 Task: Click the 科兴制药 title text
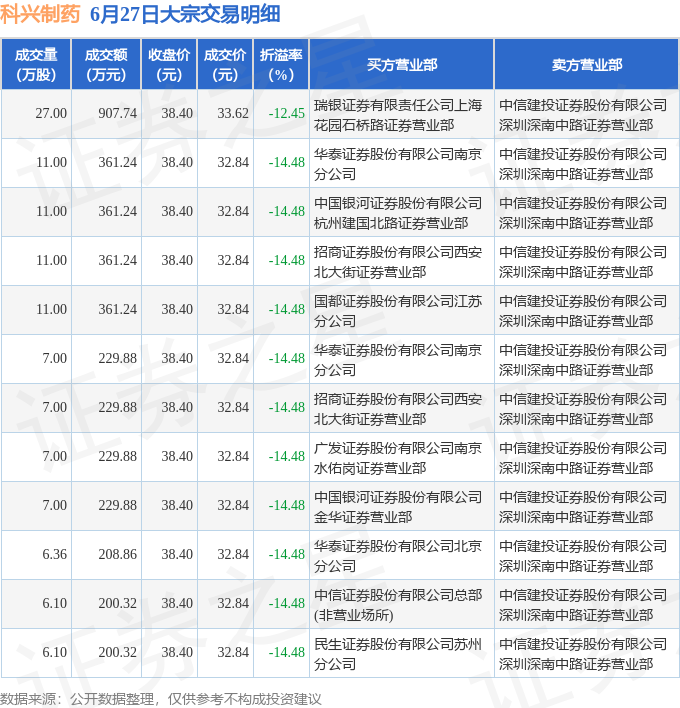[40, 14]
